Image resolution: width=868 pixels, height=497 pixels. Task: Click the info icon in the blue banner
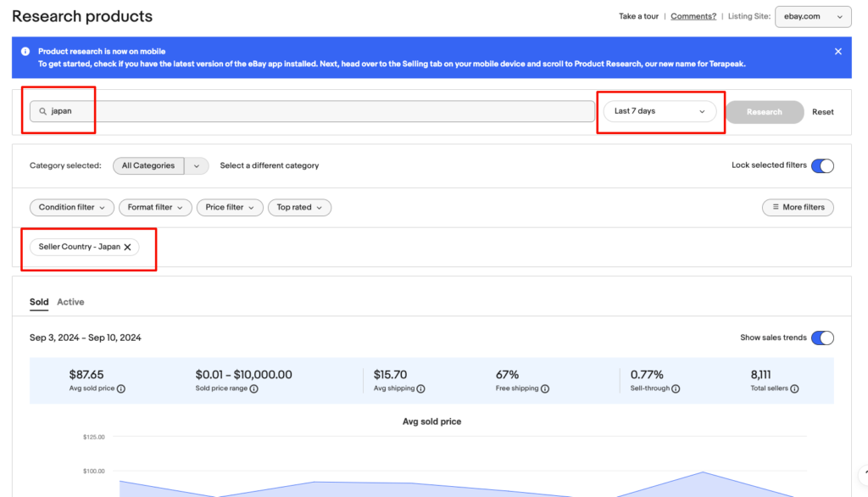pos(25,52)
